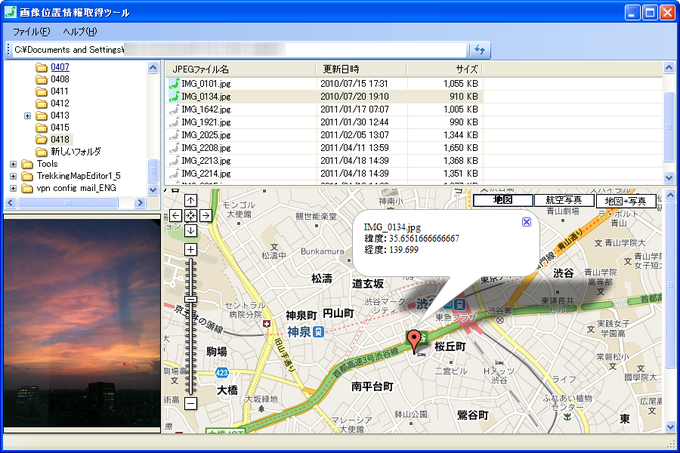
Task: Click date 2010/07/20 19:10 cell
Action: coord(354,96)
